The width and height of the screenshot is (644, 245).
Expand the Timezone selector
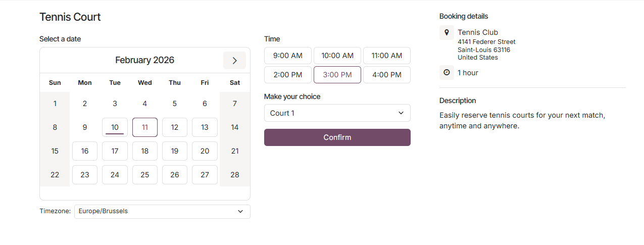coord(162,212)
